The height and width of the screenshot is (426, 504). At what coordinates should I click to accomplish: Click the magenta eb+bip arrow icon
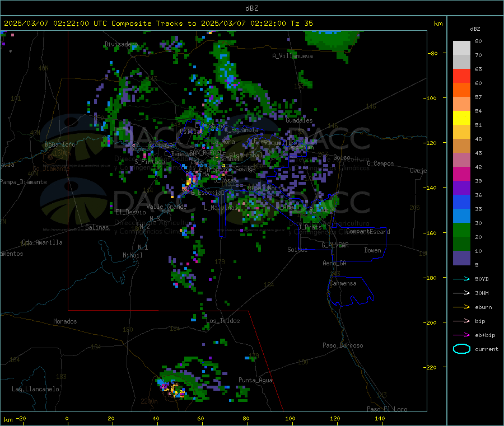click(x=461, y=335)
